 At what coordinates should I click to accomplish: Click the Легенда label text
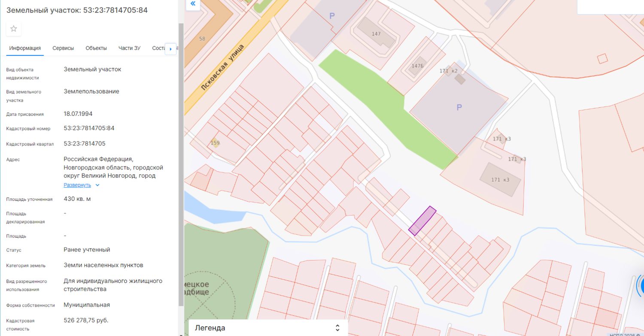(x=210, y=328)
